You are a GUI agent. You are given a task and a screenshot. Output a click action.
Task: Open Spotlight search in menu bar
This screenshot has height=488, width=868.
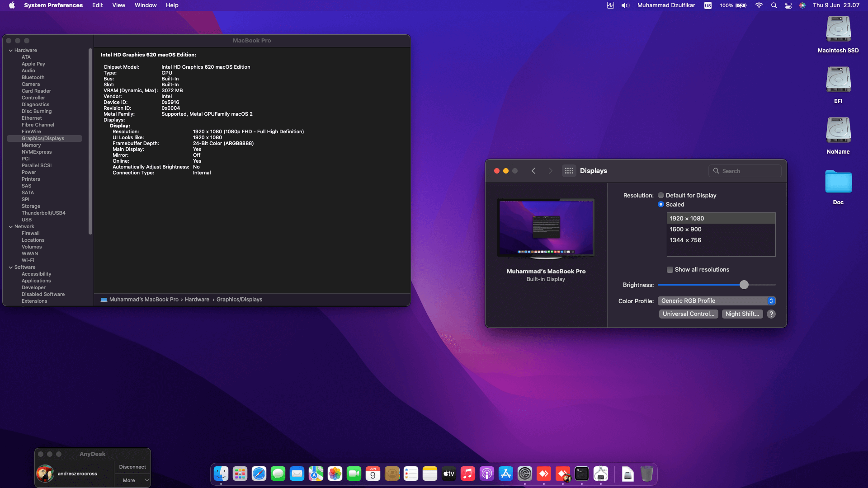774,5
